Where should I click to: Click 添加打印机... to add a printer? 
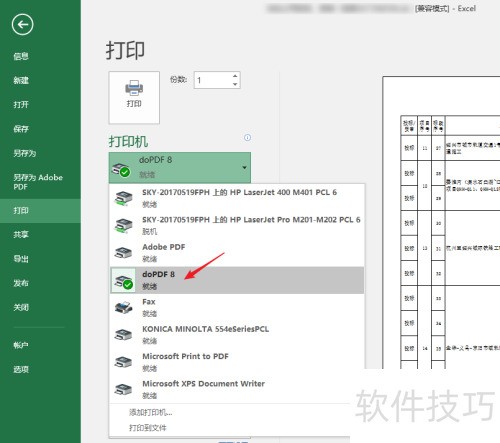(x=151, y=413)
